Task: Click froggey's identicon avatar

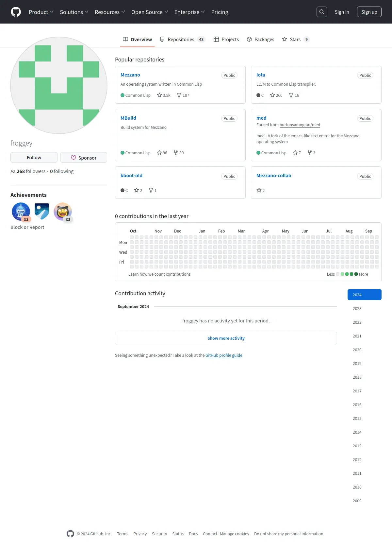Action: click(x=59, y=85)
